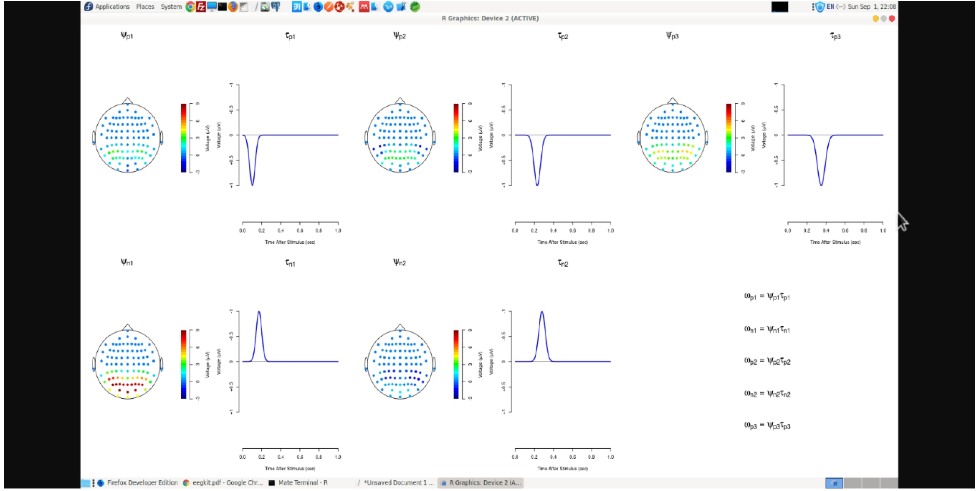Open the Places menu
This screenshot has height=491, width=980.
point(145,7)
